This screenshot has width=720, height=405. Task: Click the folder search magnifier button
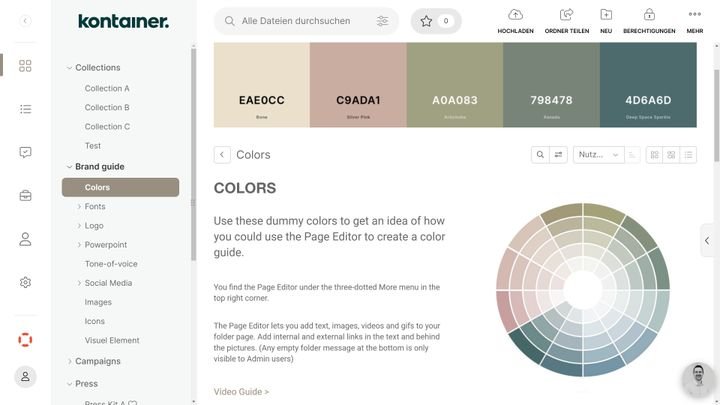(x=540, y=155)
